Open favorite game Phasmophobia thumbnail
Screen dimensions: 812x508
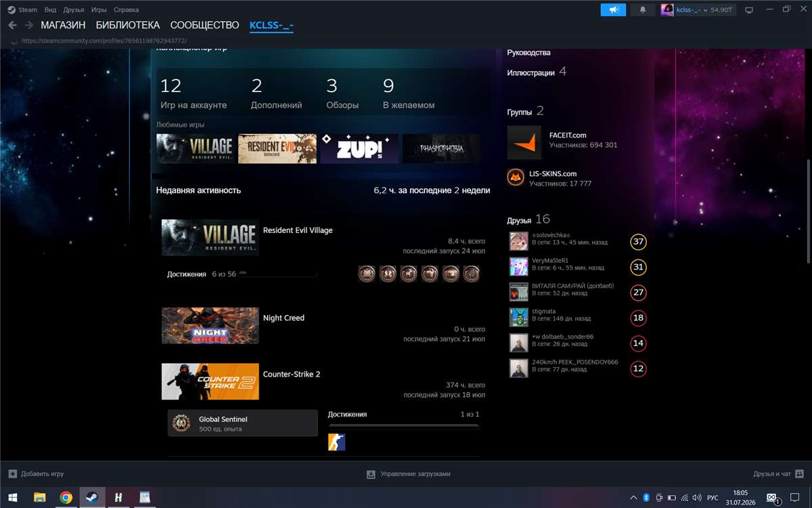tap(441, 148)
